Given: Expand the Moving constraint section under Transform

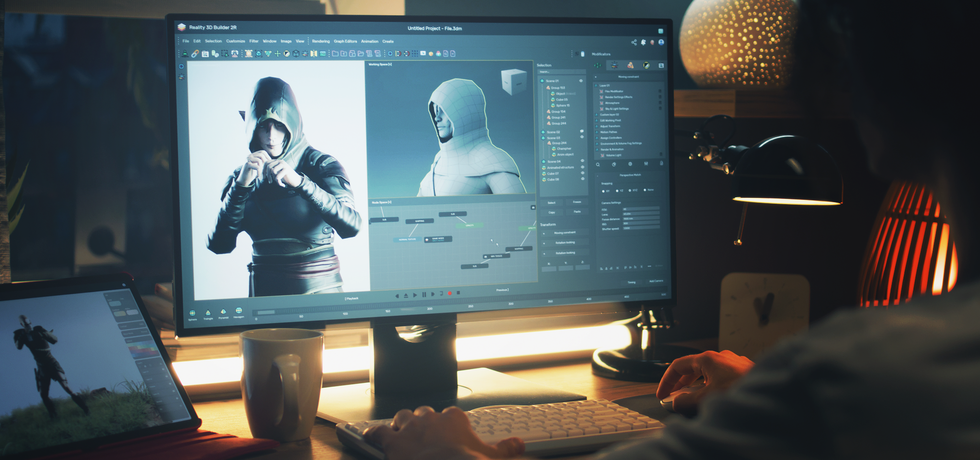Looking at the screenshot, I should click(544, 233).
